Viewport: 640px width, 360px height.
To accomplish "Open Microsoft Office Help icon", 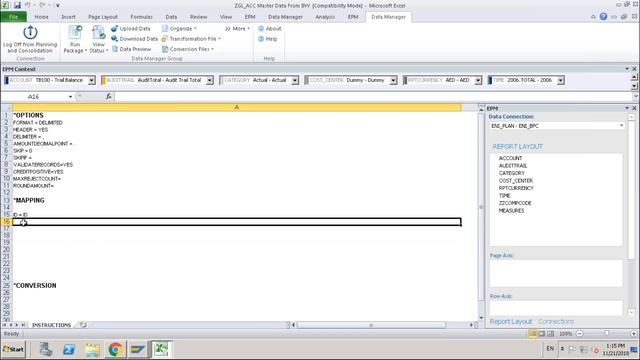I will pyautogui.click(x=603, y=17).
